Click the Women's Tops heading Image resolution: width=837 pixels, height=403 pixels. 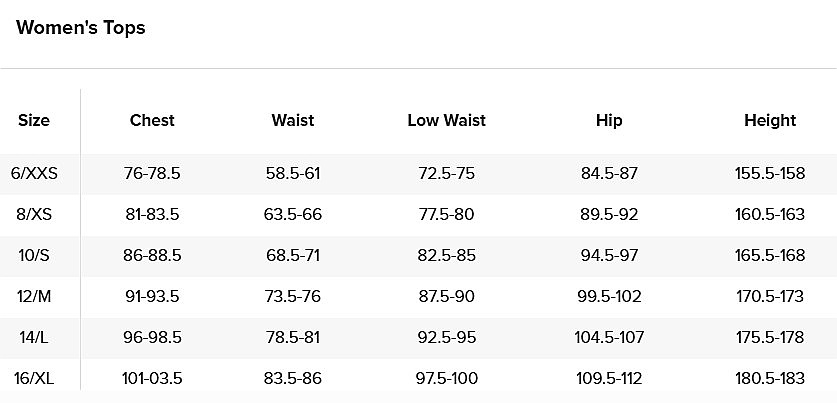click(x=81, y=28)
